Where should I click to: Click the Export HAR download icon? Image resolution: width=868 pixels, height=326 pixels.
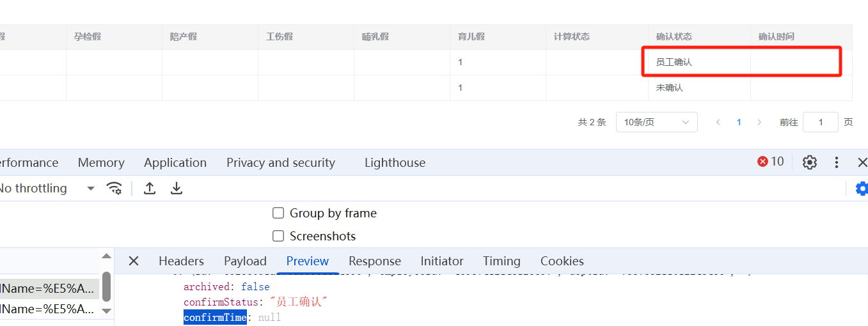pos(177,188)
